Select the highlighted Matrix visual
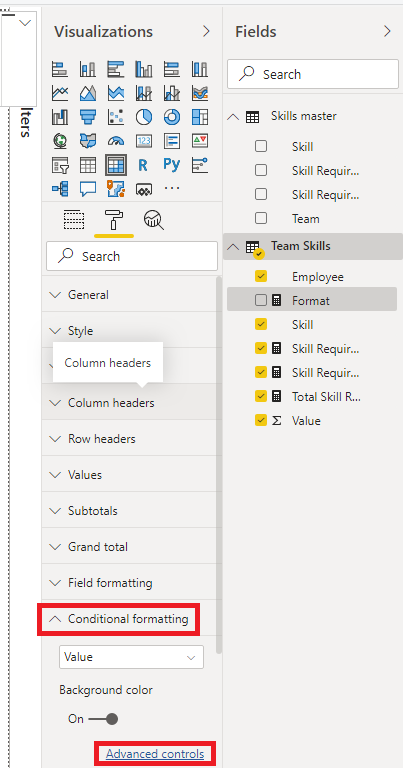Viewport: 403px width, 768px height. point(116,165)
